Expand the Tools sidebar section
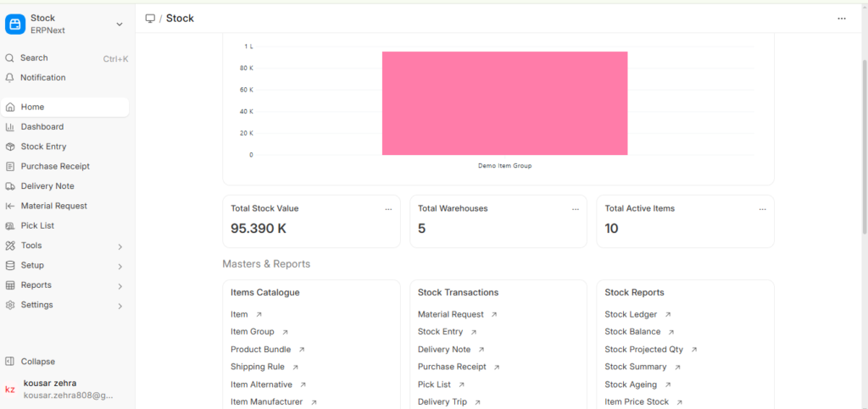This screenshot has height=409, width=868. 120,246
